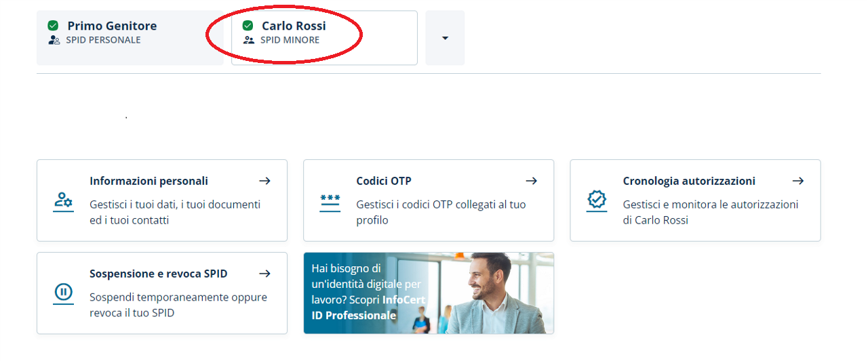Open Sospensione e revoca SPID title
868x361 pixels.
tap(158, 274)
